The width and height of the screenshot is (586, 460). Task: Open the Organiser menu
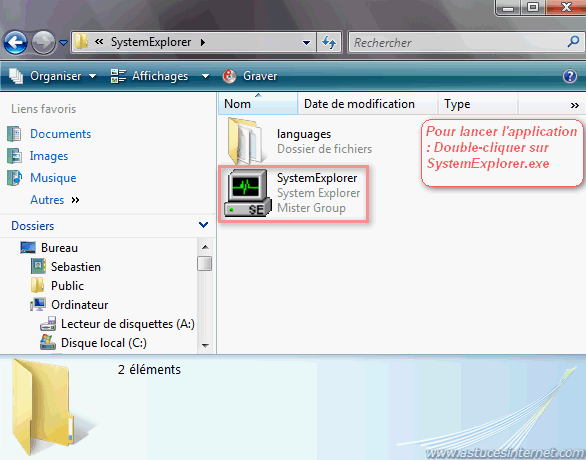pos(55,76)
